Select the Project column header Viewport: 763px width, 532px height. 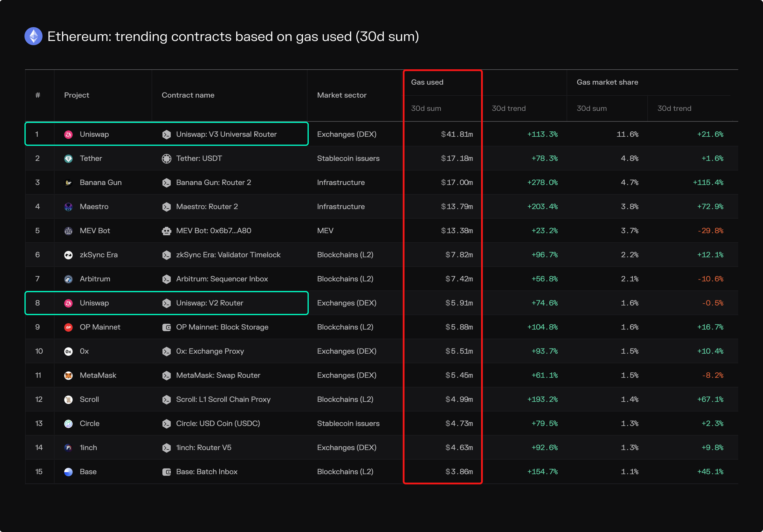pyautogui.click(x=76, y=95)
